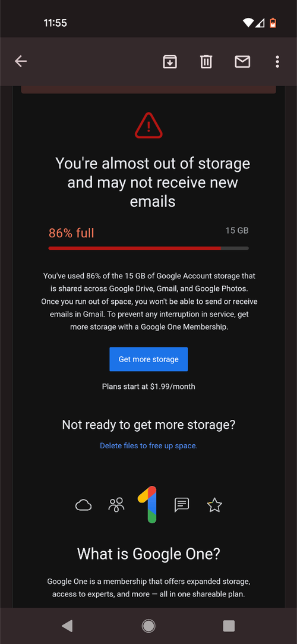This screenshot has width=297, height=644.
Task: Archive this email
Action: pyautogui.click(x=170, y=62)
